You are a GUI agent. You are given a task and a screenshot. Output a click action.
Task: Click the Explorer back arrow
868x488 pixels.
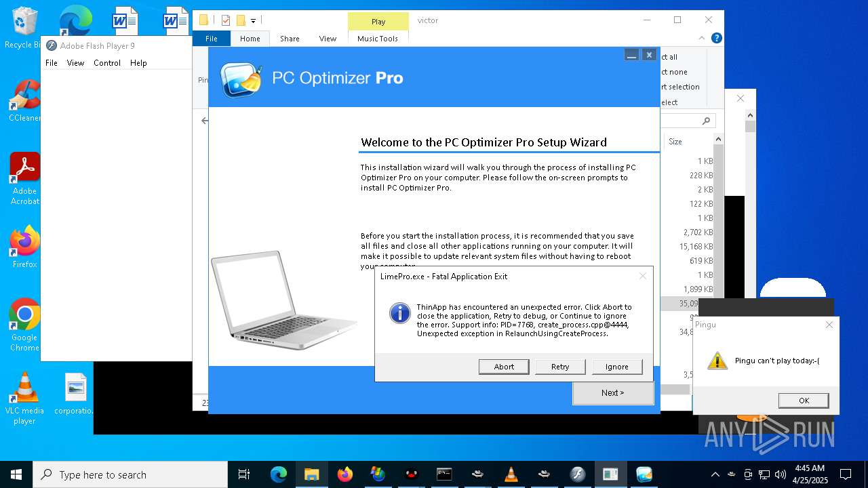coord(205,121)
